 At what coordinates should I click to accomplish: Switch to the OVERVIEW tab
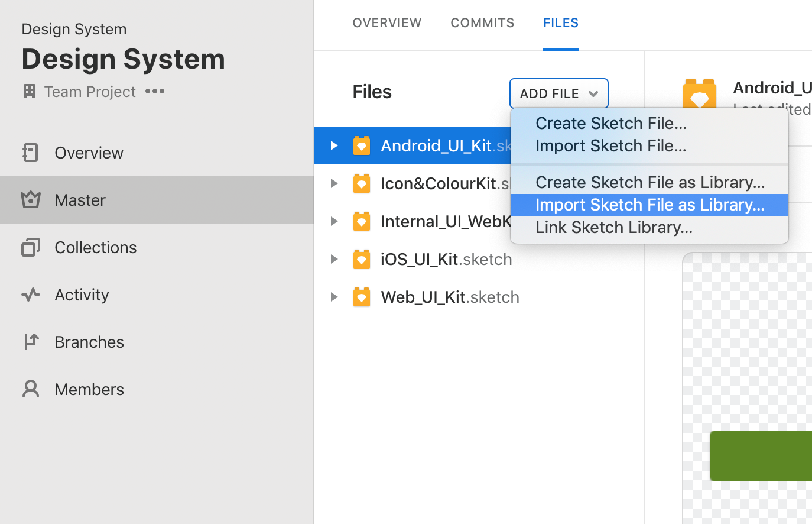click(387, 22)
